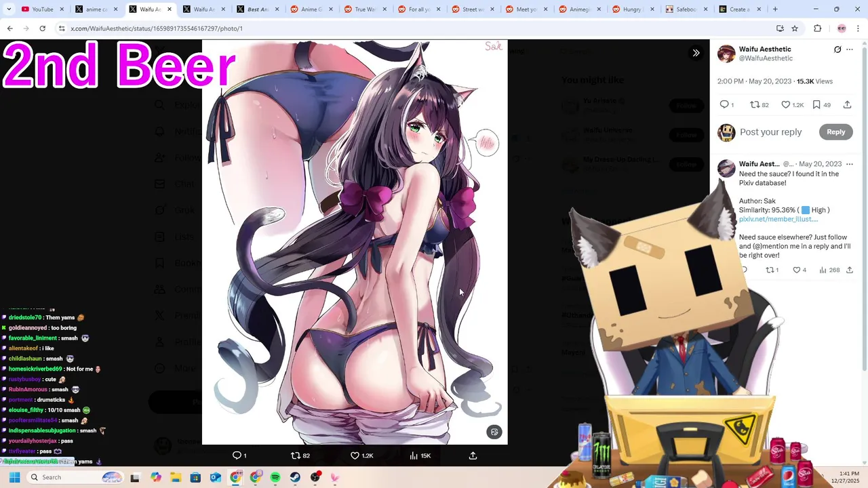Open Copilot from the taskbar

pos(156,477)
